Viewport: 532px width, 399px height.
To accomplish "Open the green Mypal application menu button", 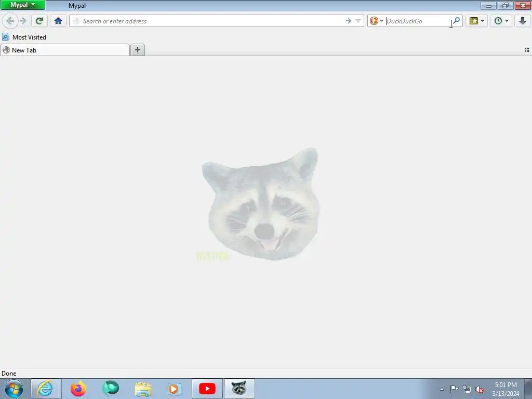I will 23,5.
